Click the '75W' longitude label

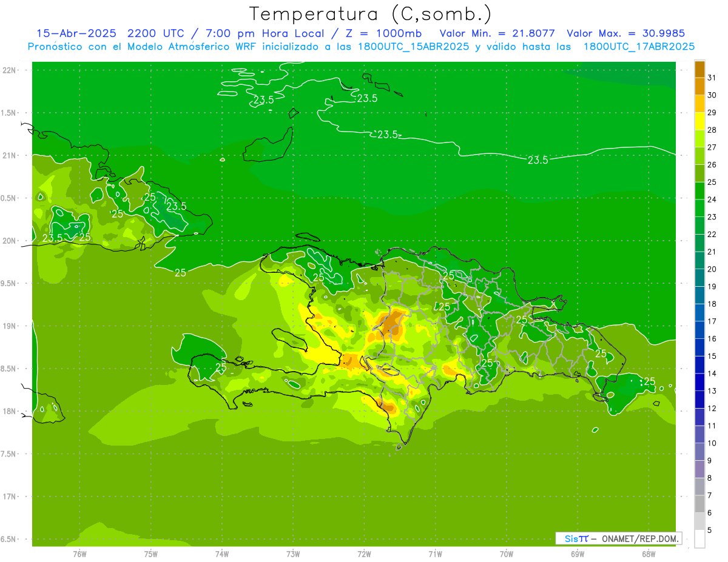click(151, 554)
